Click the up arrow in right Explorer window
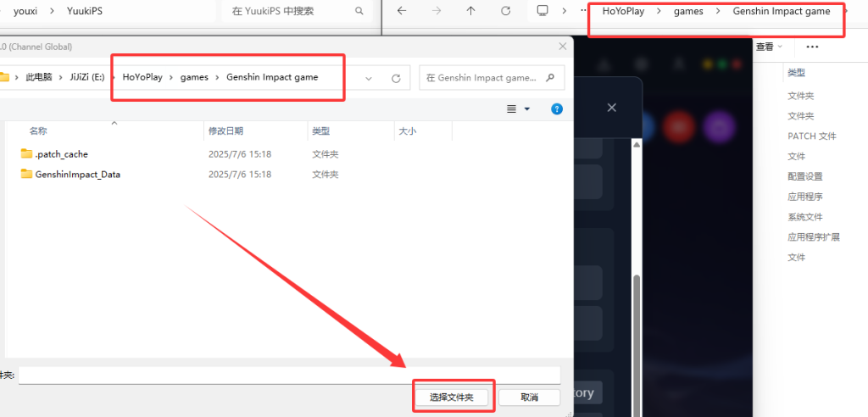This screenshot has width=868, height=417. 470,10
